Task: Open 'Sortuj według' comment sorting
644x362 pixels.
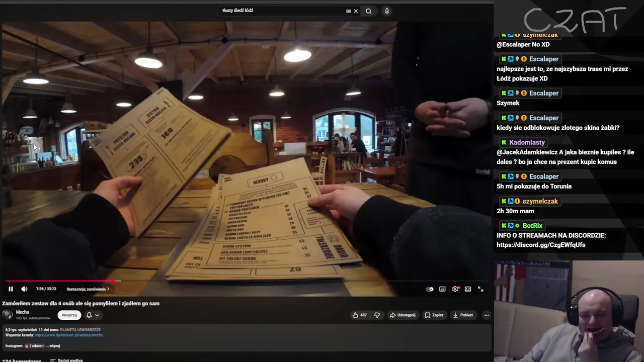Action: point(66,360)
